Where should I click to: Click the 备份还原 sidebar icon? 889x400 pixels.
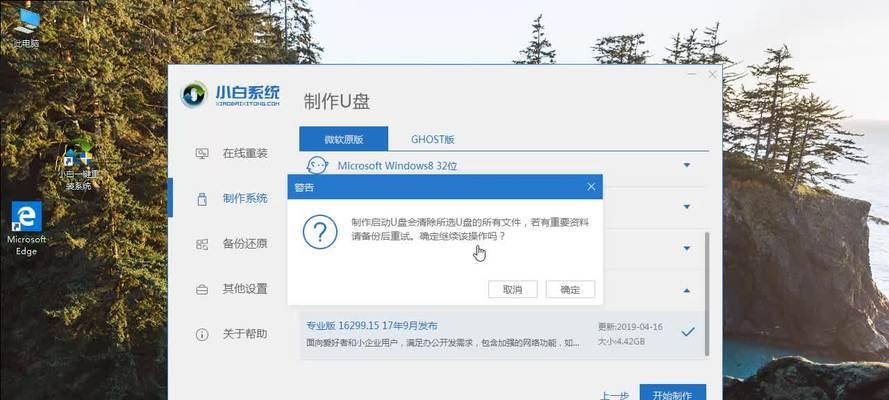click(202, 244)
